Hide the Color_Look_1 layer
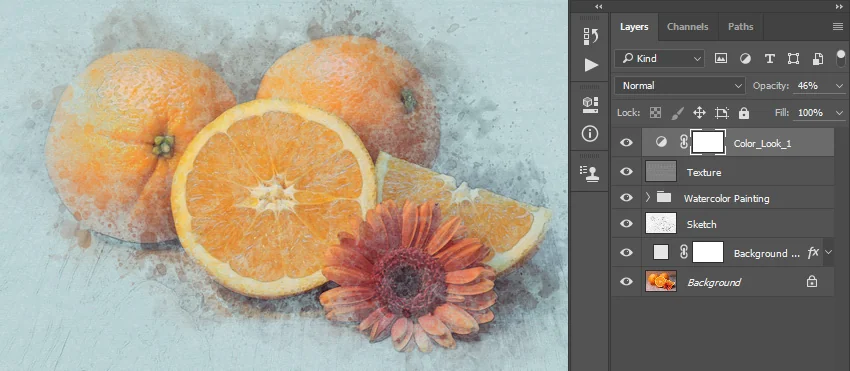 point(626,143)
